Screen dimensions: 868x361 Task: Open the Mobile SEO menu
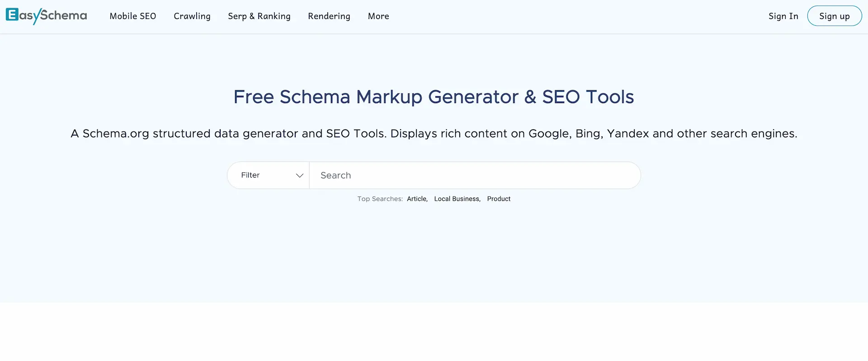click(x=133, y=16)
